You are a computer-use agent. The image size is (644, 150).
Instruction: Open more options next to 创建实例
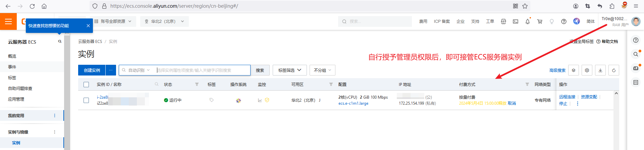click(x=111, y=70)
